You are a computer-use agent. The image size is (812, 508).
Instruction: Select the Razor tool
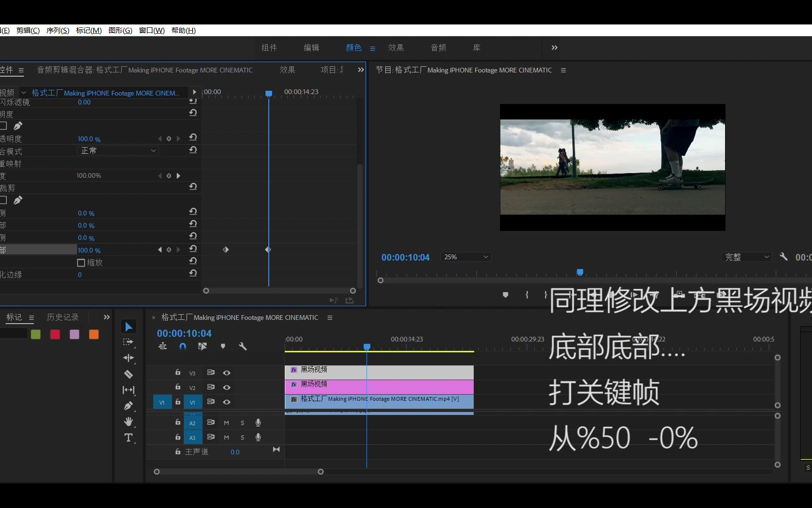coord(128,373)
